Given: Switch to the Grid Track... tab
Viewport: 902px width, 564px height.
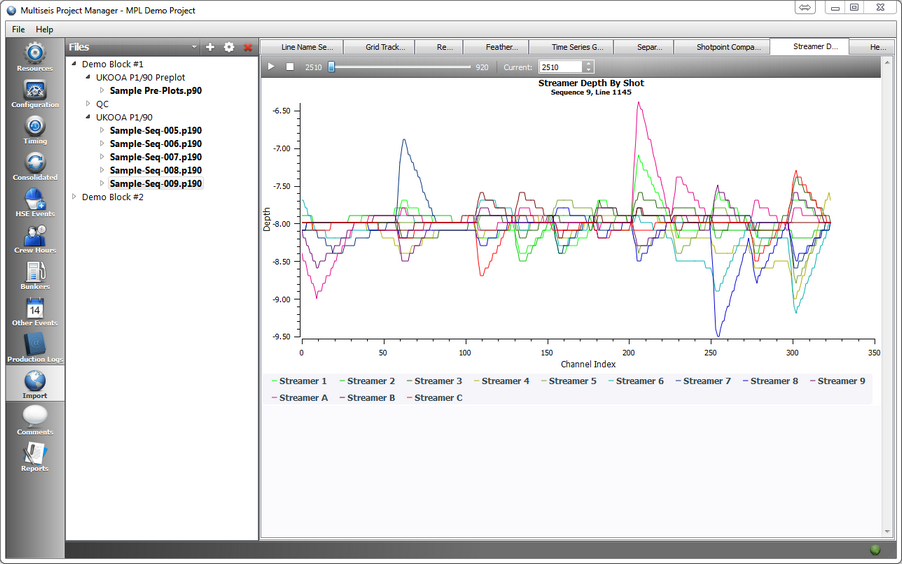Looking at the screenshot, I should tap(381, 47).
